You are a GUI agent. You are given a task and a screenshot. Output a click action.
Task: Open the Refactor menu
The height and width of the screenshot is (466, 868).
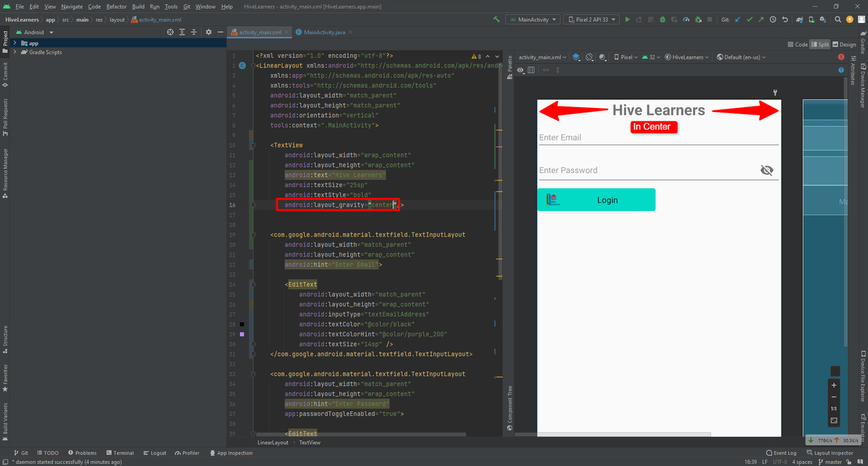click(x=116, y=6)
